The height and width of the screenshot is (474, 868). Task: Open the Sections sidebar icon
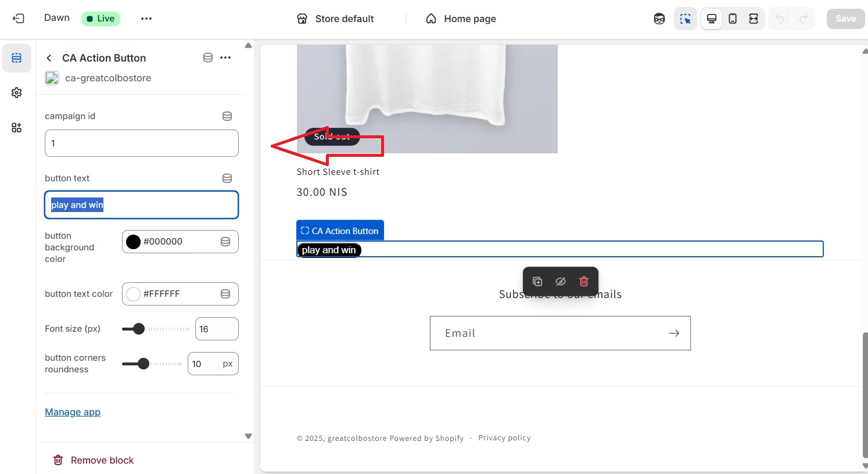pos(17,58)
